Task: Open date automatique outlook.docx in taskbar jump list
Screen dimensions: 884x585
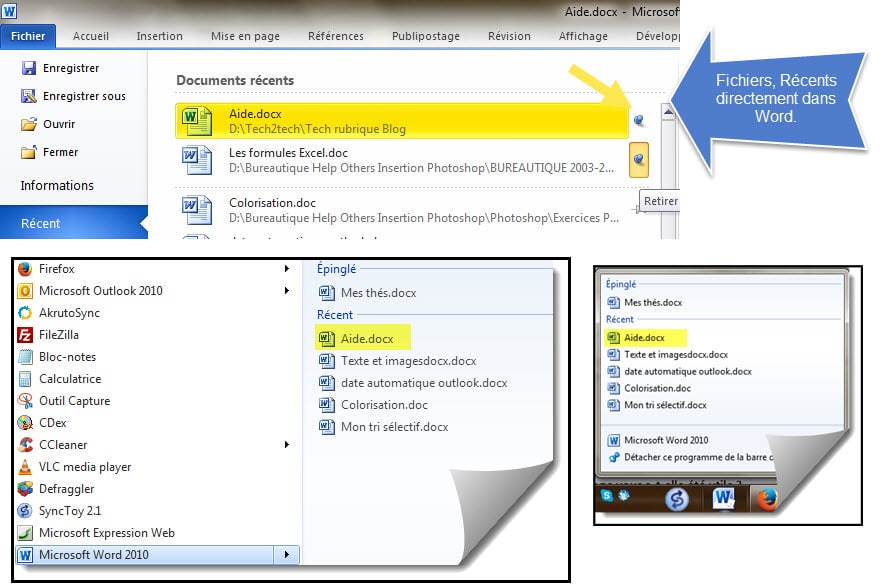Action: click(x=680, y=371)
